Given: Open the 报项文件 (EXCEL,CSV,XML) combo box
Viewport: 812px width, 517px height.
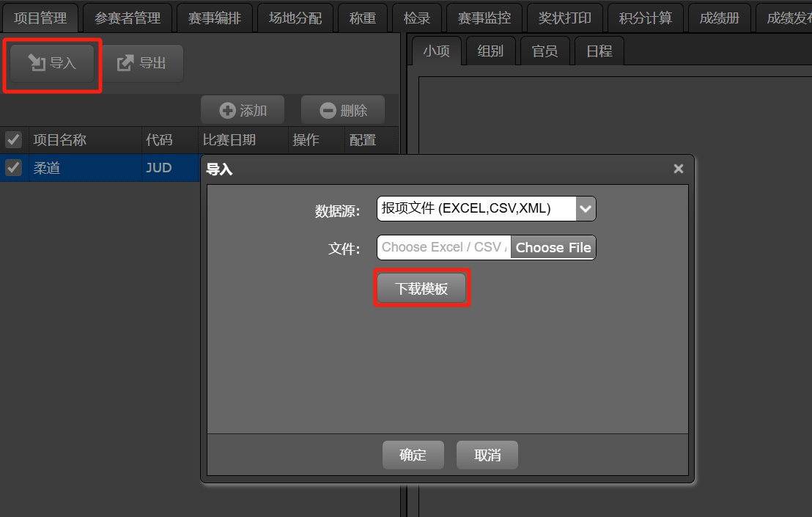Looking at the screenshot, I should [487, 209].
